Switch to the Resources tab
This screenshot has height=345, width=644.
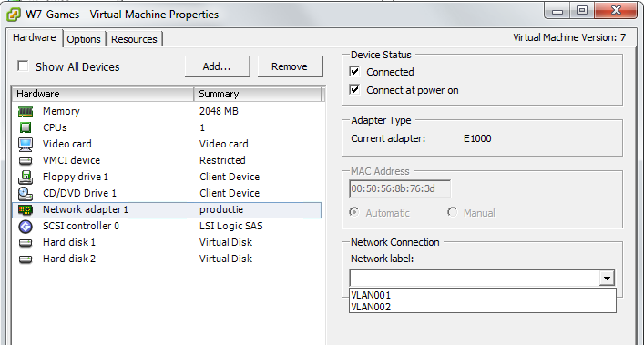click(134, 39)
